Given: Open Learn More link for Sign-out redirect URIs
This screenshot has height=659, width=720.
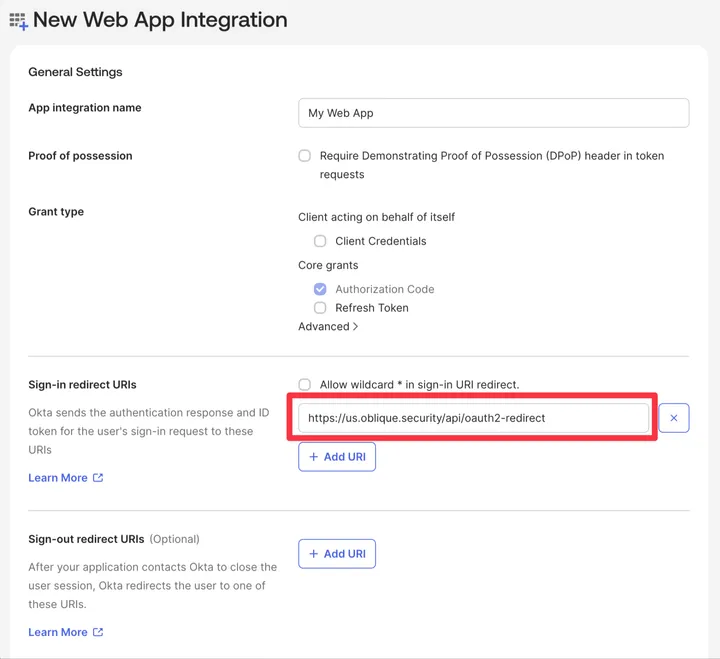Looking at the screenshot, I should [x=58, y=632].
